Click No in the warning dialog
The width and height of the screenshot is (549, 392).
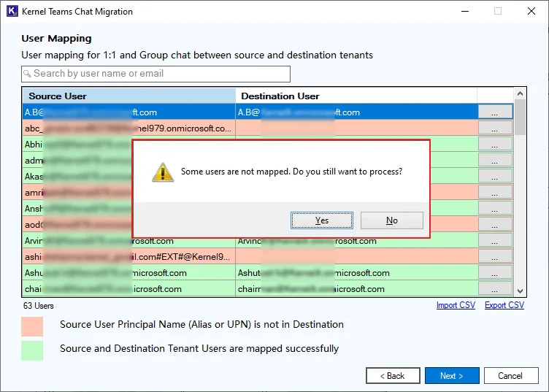tap(392, 220)
